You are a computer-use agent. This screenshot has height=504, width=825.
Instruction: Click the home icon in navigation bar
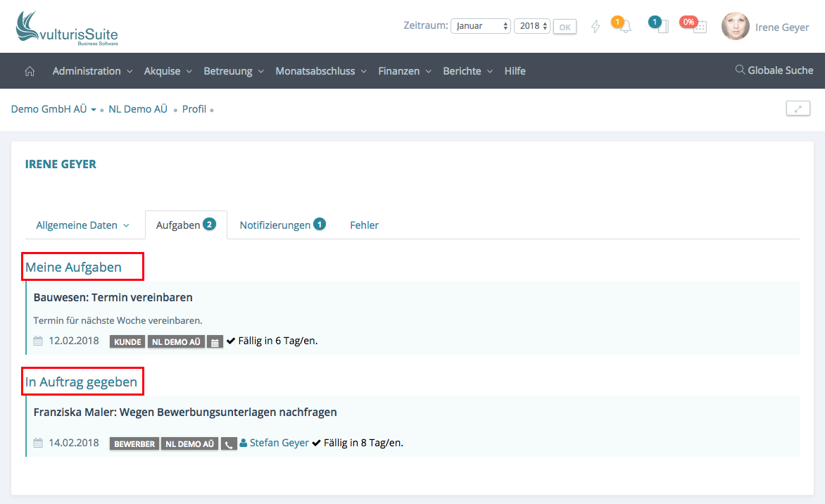point(30,71)
